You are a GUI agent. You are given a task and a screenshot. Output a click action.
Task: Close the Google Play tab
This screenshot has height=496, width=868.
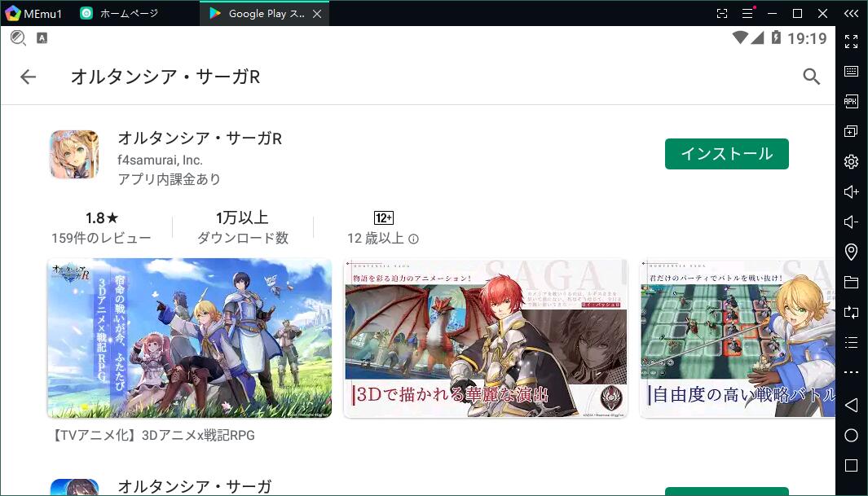click(317, 14)
